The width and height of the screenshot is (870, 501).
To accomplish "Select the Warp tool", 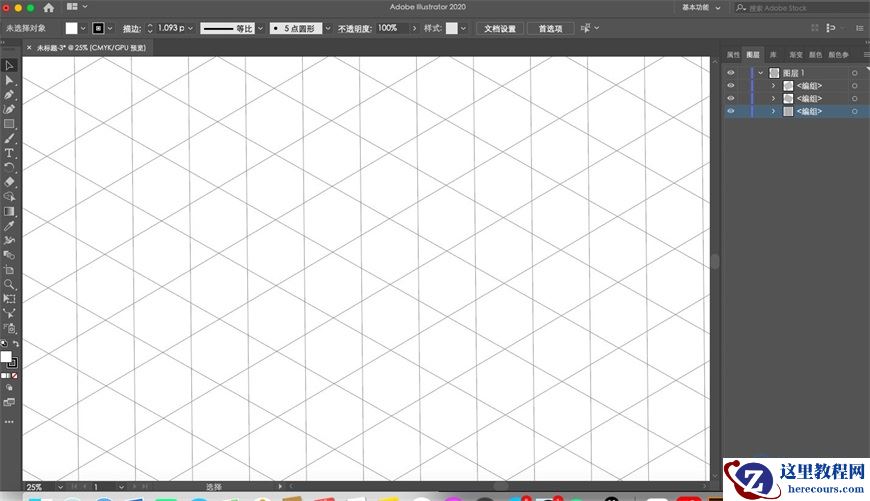I will [x=9, y=240].
